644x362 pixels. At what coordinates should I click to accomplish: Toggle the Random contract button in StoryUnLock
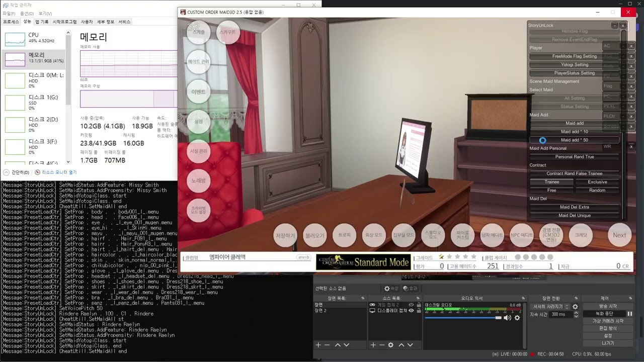coord(597,191)
